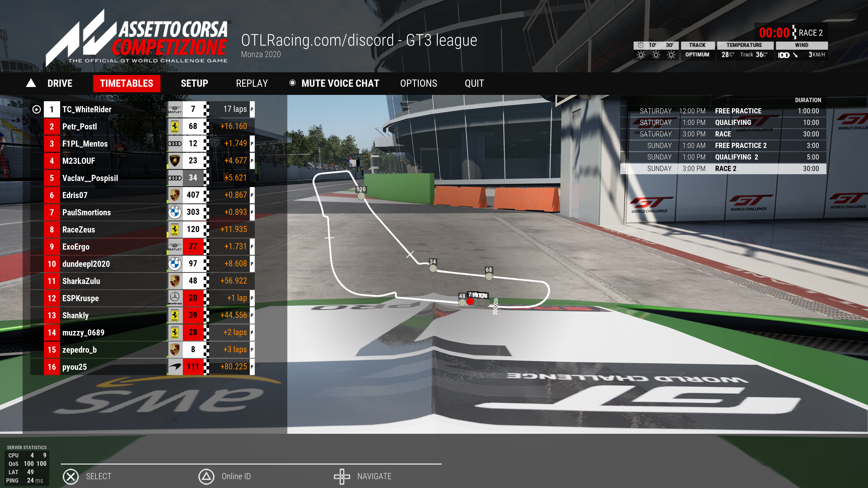The image size is (868, 488).
Task: Click the car 120 marker on track map
Action: 361,196
